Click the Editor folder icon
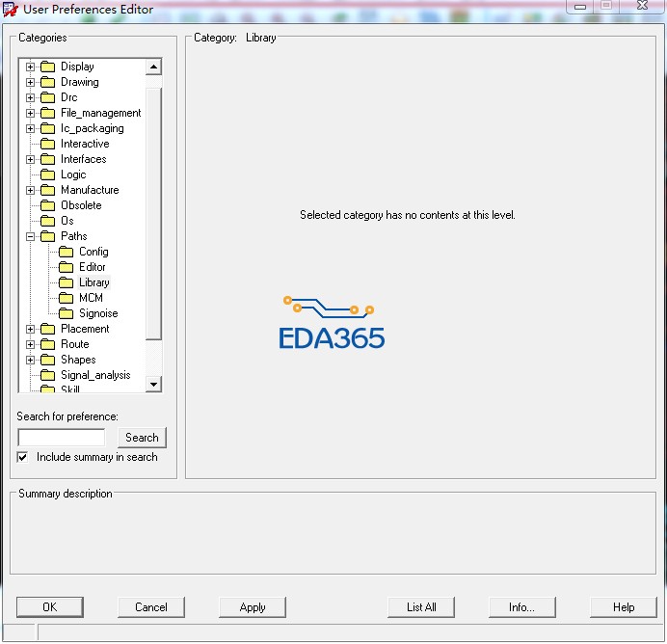 (66, 267)
